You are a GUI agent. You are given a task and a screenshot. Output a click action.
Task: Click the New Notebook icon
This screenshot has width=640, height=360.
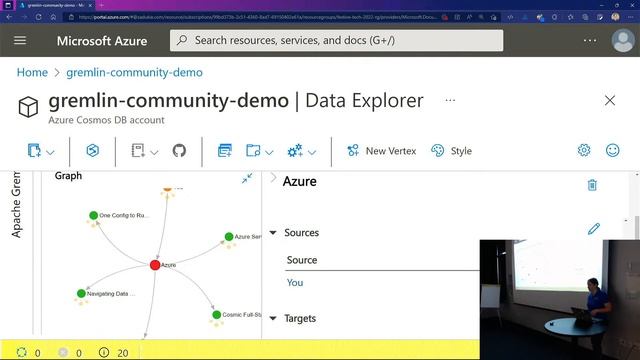[138, 151]
